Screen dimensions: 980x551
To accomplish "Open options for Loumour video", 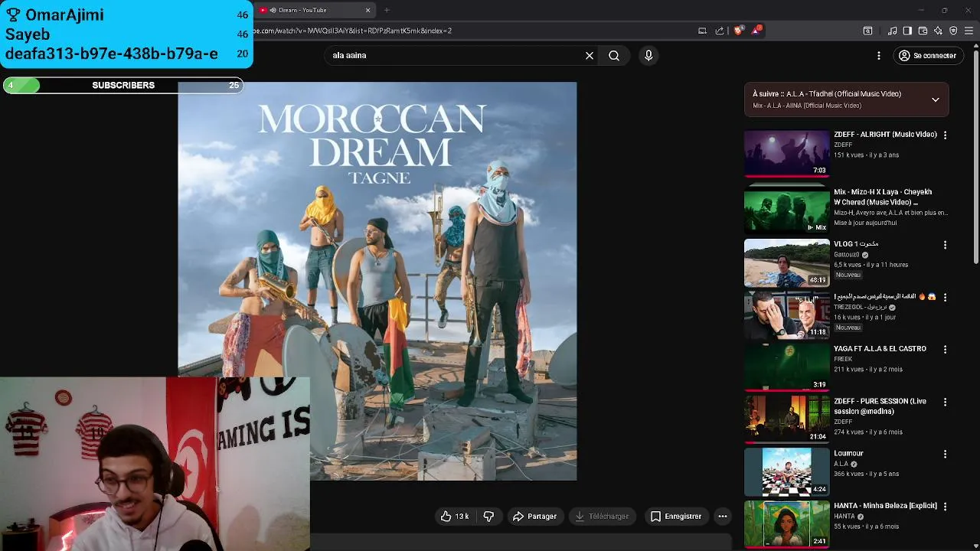I will coord(945,454).
